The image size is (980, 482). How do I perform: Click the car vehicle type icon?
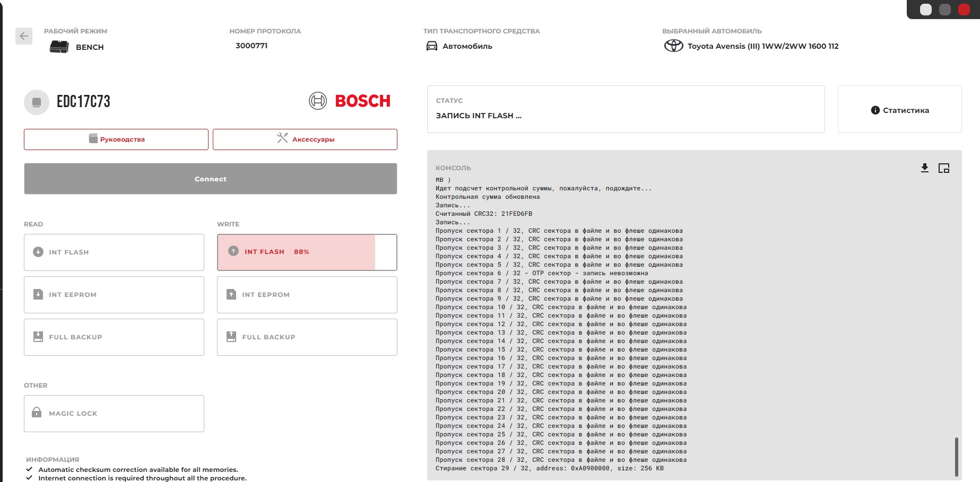pos(432,46)
